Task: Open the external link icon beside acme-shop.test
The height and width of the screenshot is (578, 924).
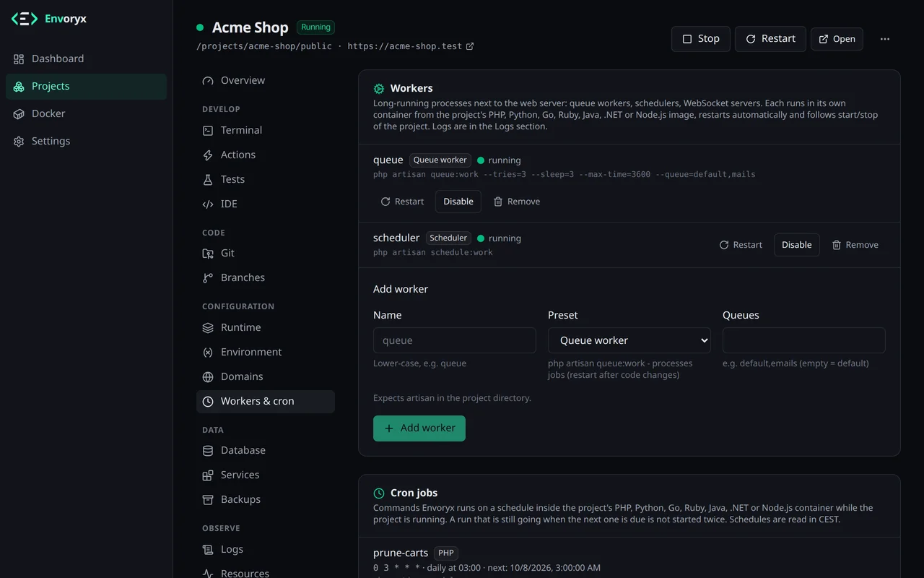Action: coord(470,46)
